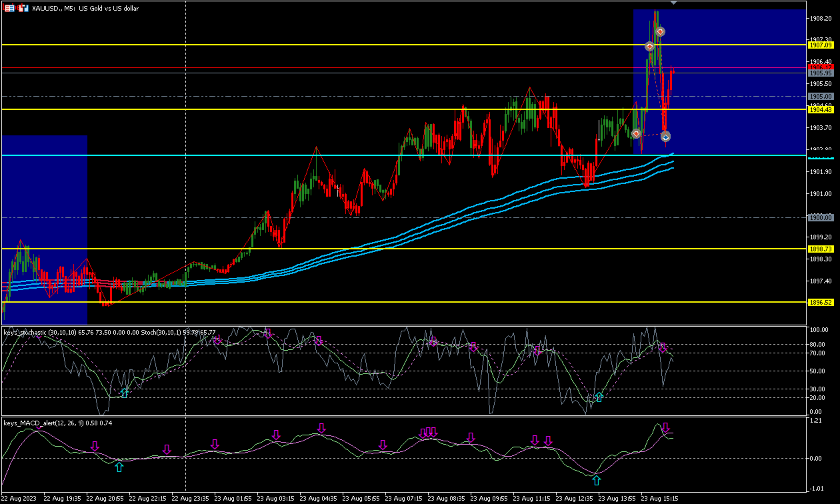Click the grey 1900.00 round level label
Screen dimensions: 840x504
821,217
